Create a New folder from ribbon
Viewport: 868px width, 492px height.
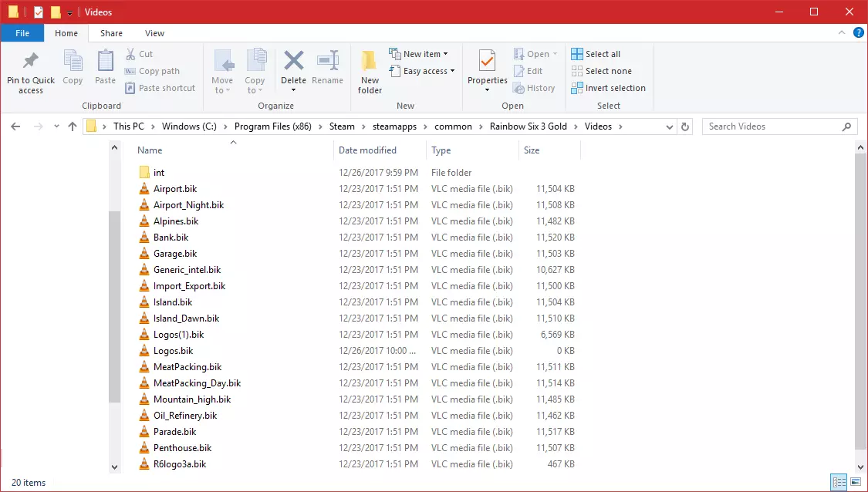370,62
